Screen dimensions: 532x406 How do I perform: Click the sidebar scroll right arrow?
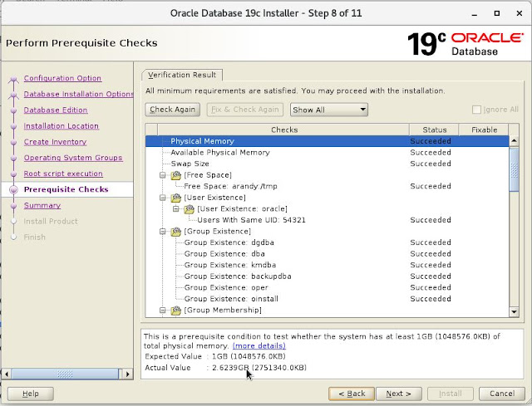pyautogui.click(x=127, y=374)
